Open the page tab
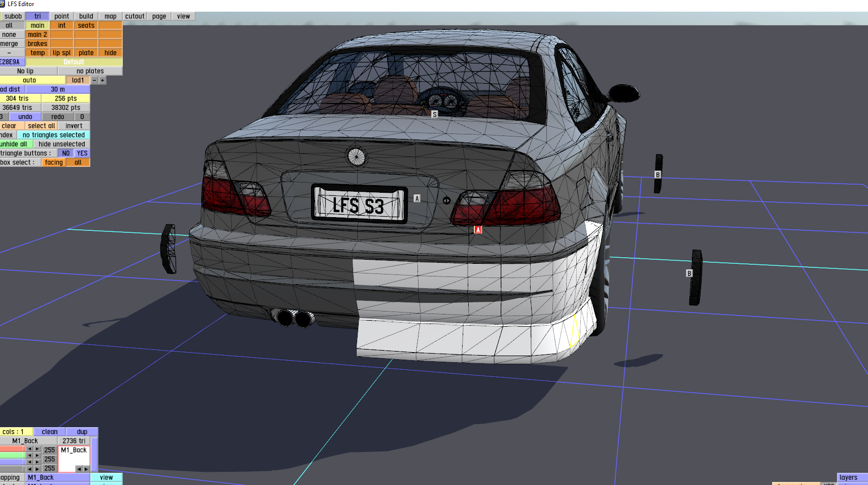 tap(159, 16)
